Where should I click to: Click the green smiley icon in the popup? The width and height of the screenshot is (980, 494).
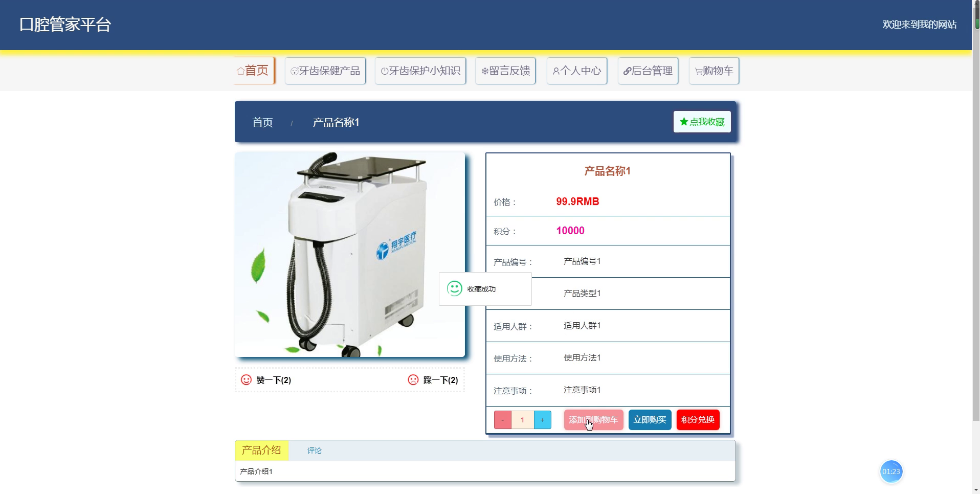point(454,288)
